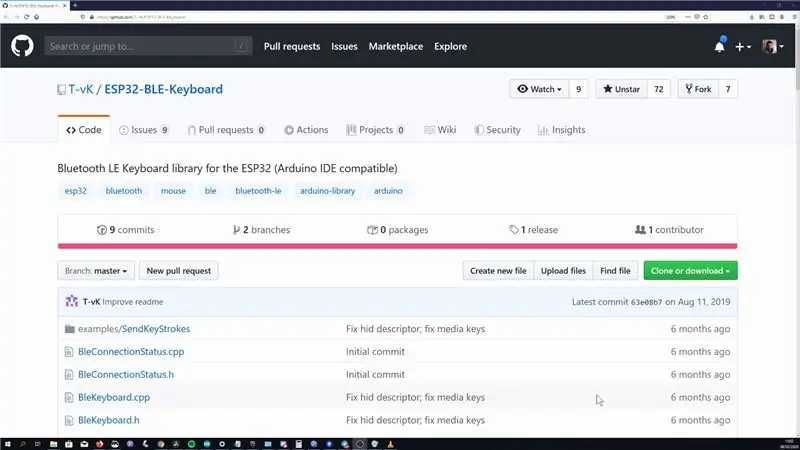
Task: Switch to the Wiki tab
Action: [440, 130]
